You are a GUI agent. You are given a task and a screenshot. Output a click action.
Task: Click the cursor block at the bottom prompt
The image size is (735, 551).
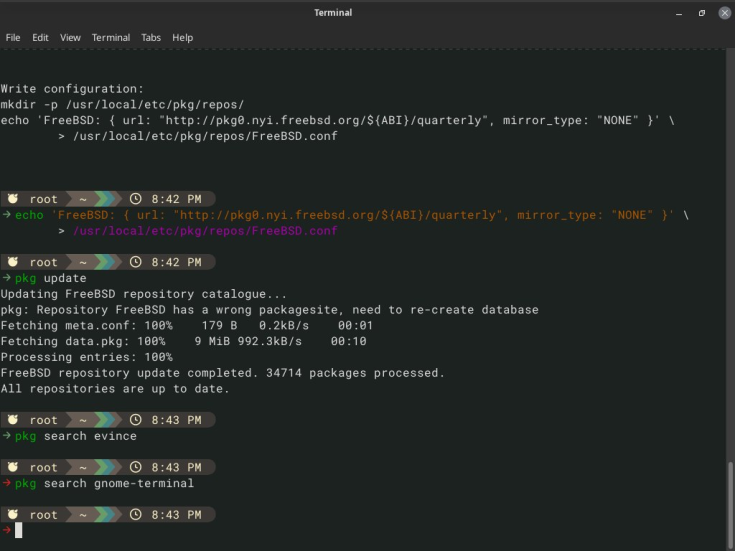click(18, 530)
